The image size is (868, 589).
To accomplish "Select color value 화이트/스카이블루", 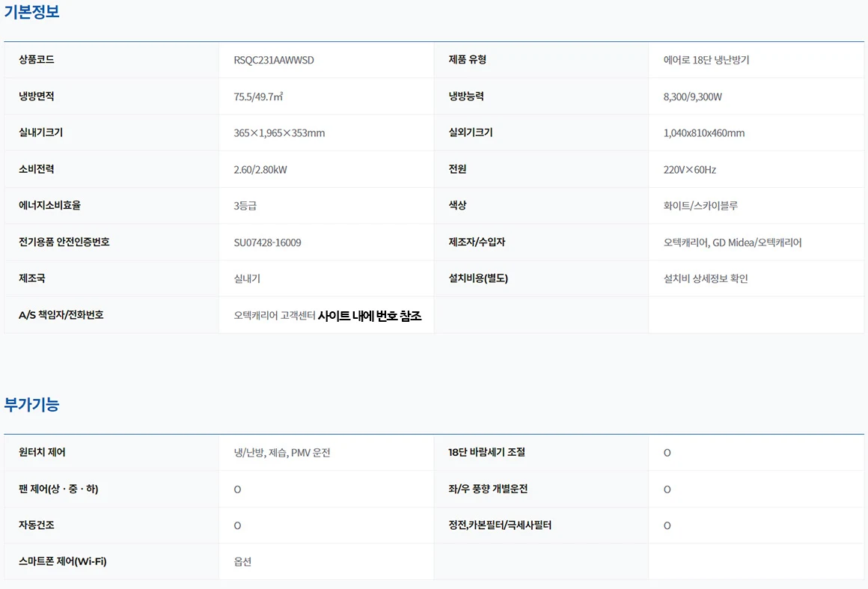I will coord(700,206).
